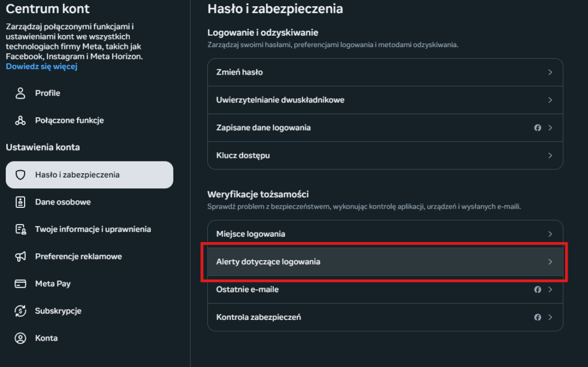Click the Facebook icon next to Zapisane dane logowania
The width and height of the screenshot is (588, 367).
pos(538,128)
